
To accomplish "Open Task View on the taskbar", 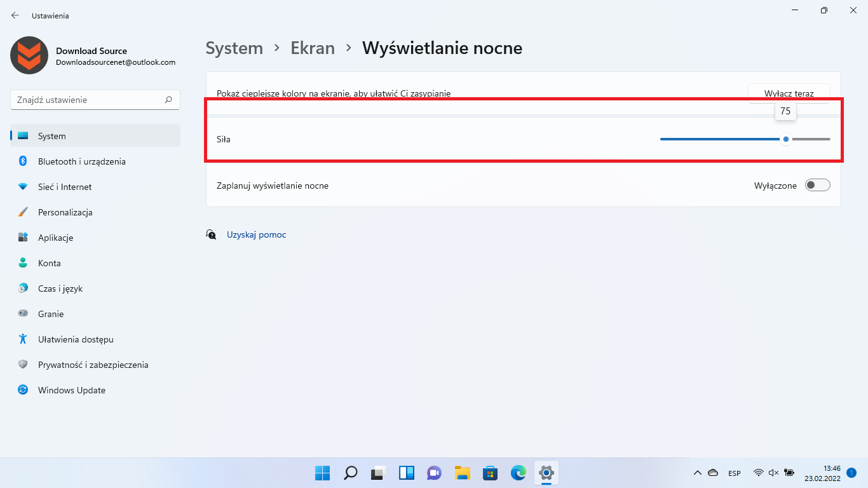I will (x=379, y=473).
